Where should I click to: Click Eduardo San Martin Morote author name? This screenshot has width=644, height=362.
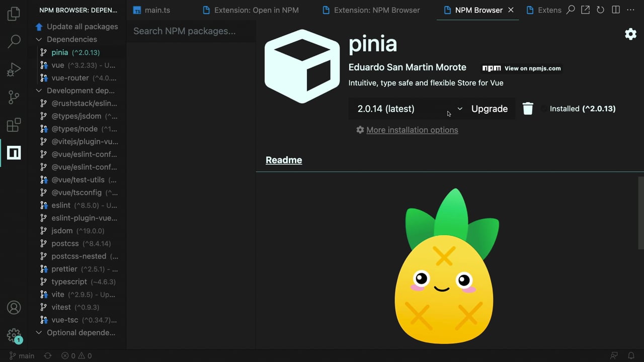[x=408, y=67]
